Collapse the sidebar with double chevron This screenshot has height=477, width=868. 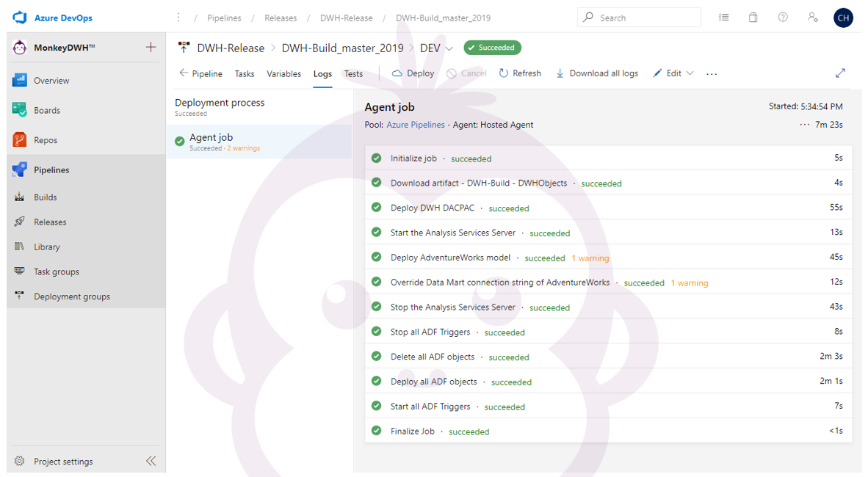(x=151, y=461)
